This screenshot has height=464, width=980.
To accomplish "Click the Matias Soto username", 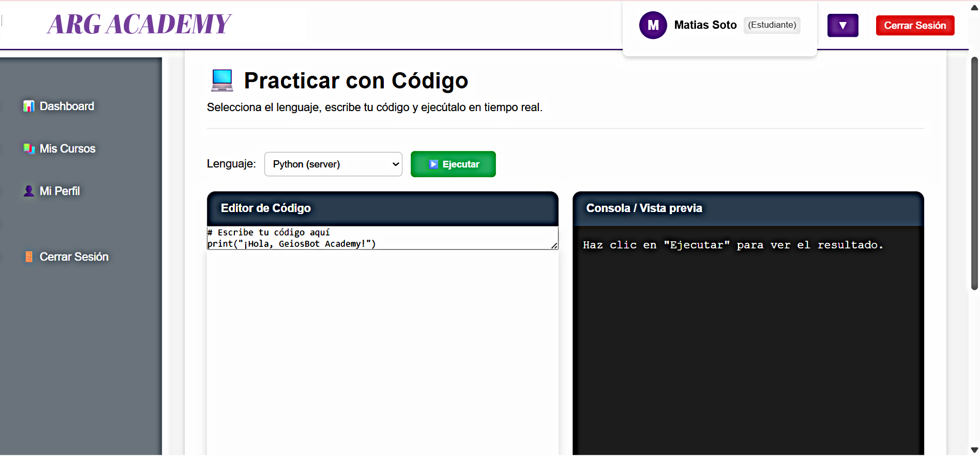I will [x=705, y=25].
